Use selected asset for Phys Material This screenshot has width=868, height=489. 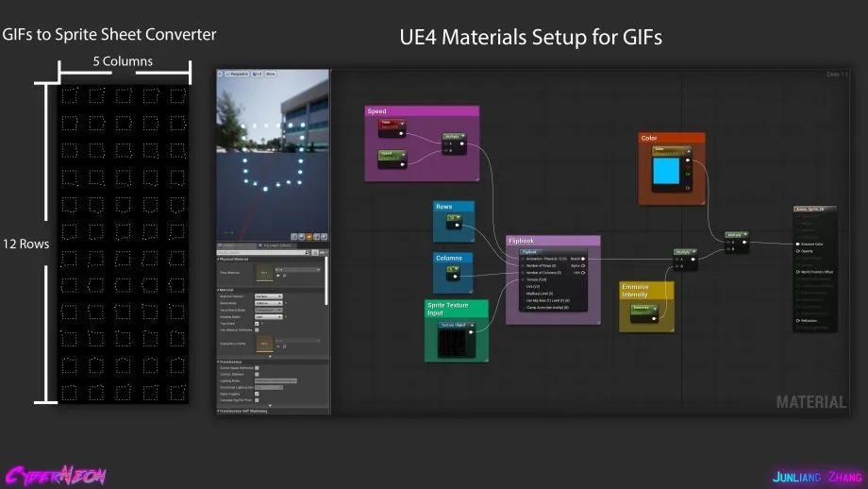point(278,276)
